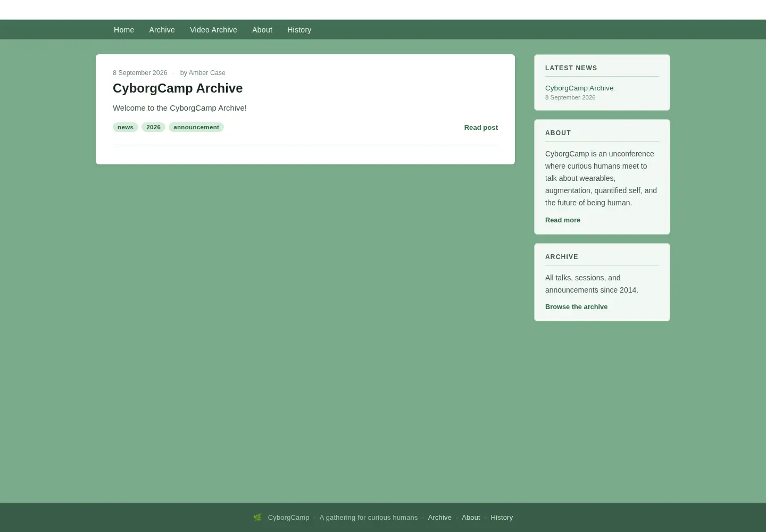
Task: Click the footer text 'A gathering for curious humans'
Action: (369, 517)
